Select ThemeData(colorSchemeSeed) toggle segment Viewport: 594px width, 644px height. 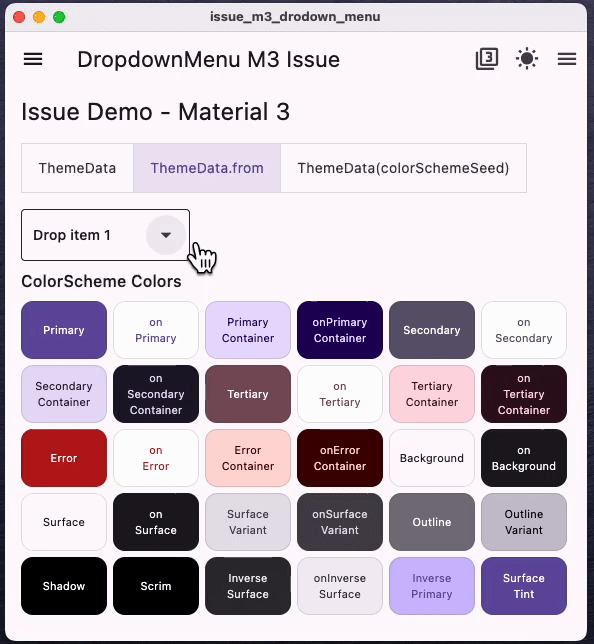click(403, 168)
